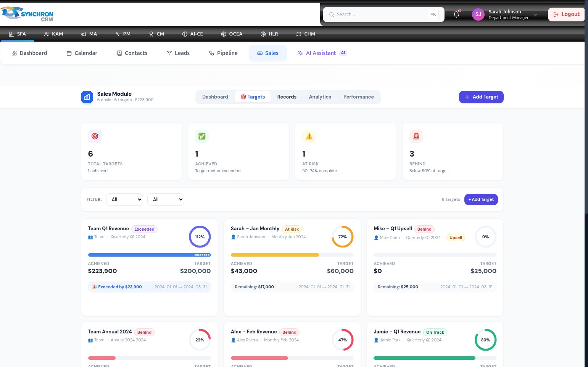Click the warning icon on At Risk card
The image size is (588, 367).
(309, 136)
